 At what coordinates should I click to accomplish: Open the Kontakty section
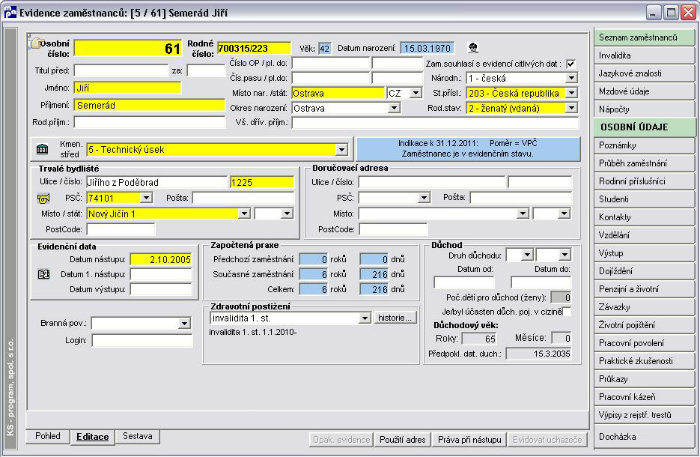click(x=644, y=217)
